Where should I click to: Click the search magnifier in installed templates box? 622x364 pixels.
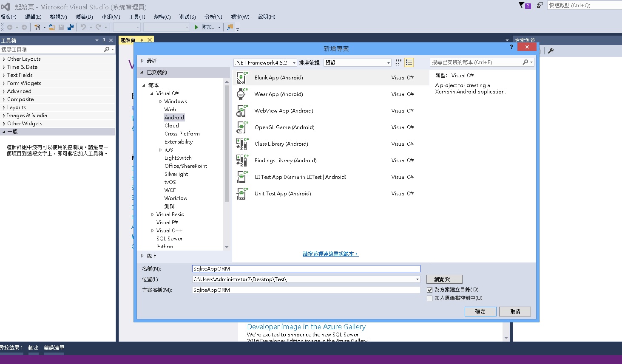pyautogui.click(x=525, y=62)
